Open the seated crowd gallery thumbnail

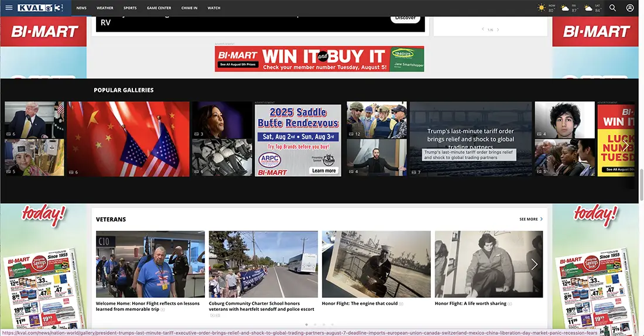(x=565, y=157)
